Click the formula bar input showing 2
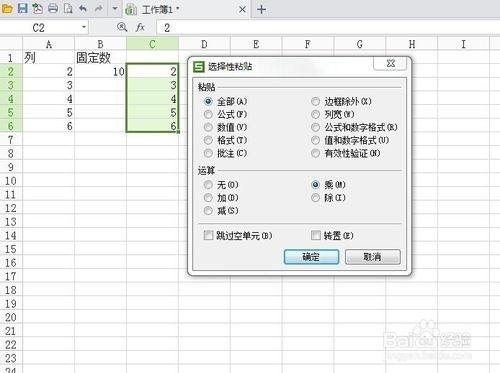Image resolution: width=500 pixels, height=373 pixels. point(328,27)
